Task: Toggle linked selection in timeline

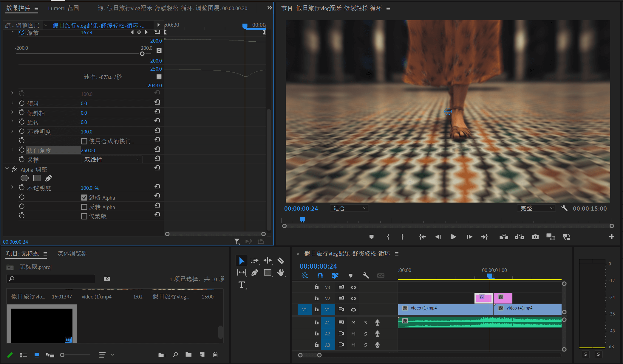Action: [x=335, y=276]
